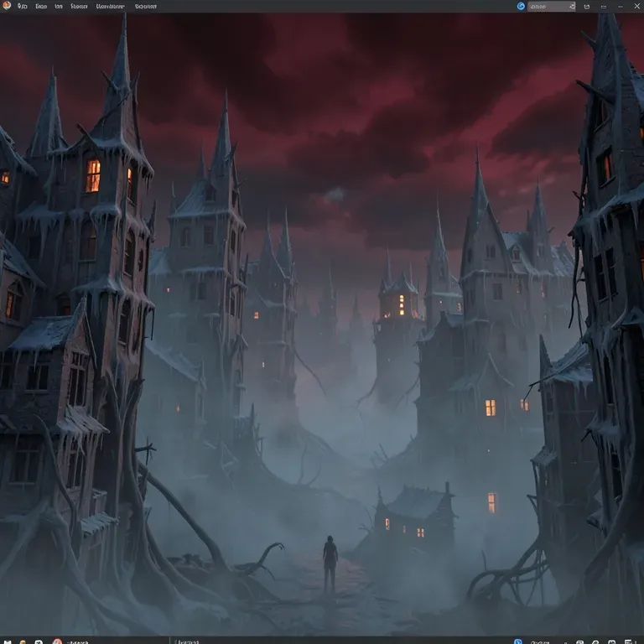Click the red circular icon in the bottom bar

pos(57,641)
